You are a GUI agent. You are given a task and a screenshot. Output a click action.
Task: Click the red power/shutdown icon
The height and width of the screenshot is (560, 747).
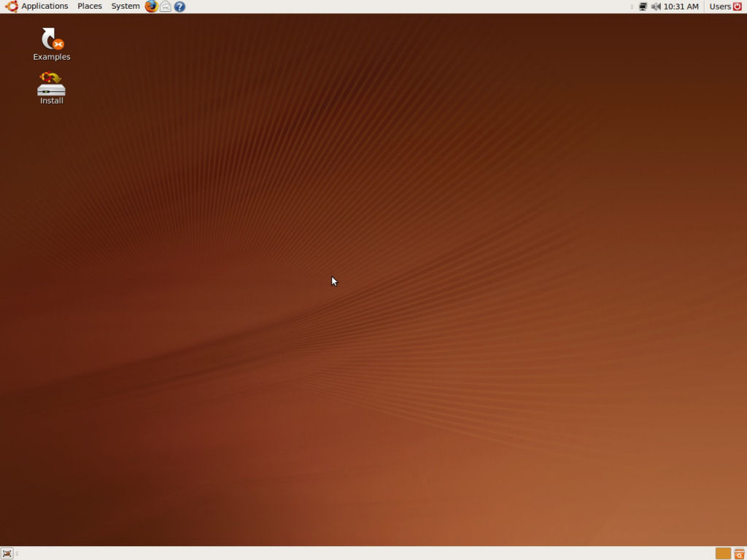(x=738, y=7)
